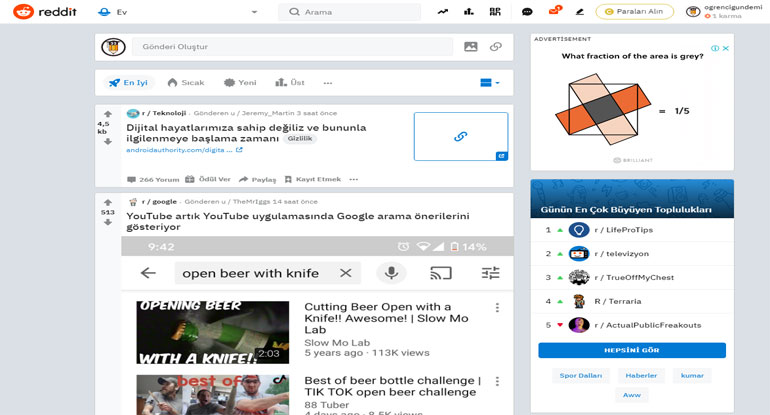Open R / Terraria community
Screen dimensions: 770x415
(617, 302)
